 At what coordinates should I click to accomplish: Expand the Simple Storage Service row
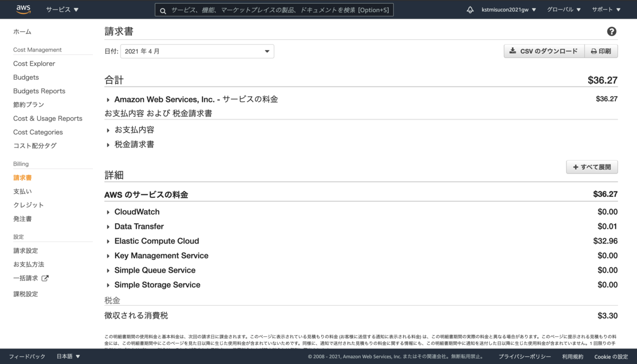pyautogui.click(x=108, y=285)
